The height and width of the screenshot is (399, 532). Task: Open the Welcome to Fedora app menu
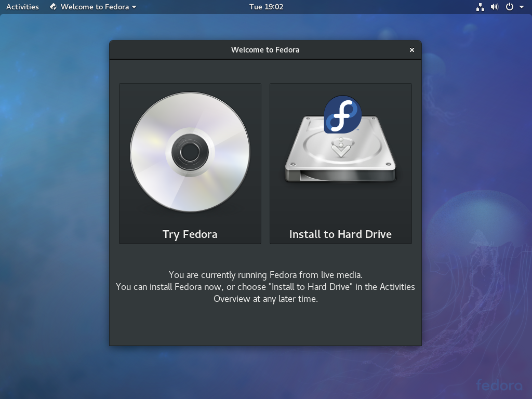click(93, 7)
